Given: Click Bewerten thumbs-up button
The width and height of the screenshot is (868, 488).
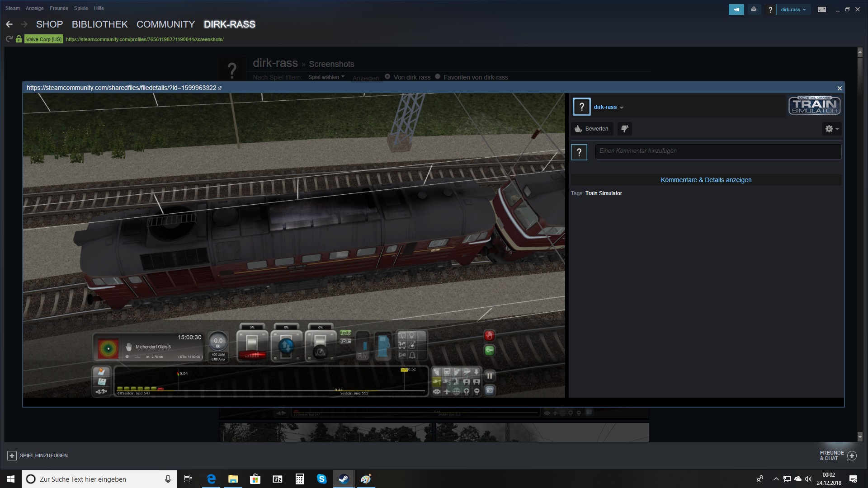Looking at the screenshot, I should [592, 129].
